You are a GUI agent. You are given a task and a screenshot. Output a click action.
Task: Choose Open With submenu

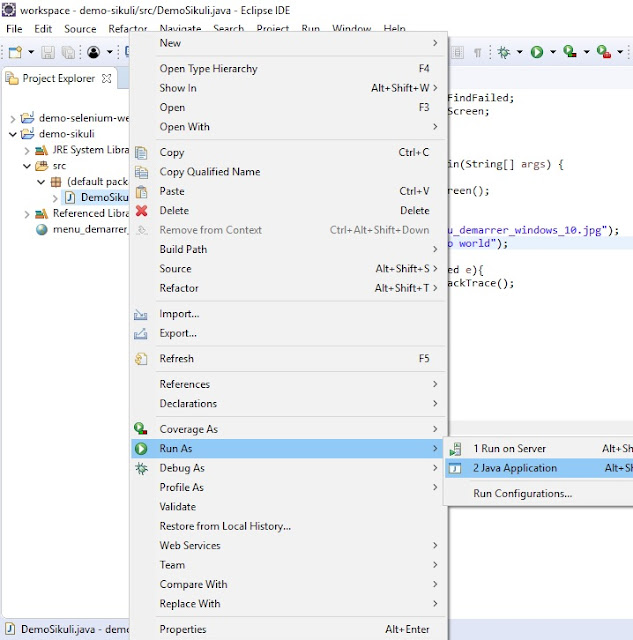289,127
